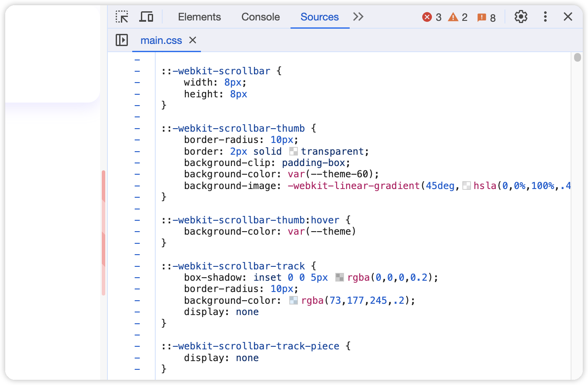Click the transparent color swatch in border

pos(294,152)
